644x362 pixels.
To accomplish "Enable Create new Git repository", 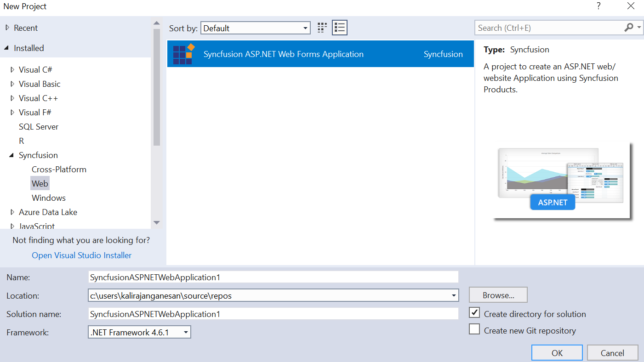I will (x=475, y=330).
